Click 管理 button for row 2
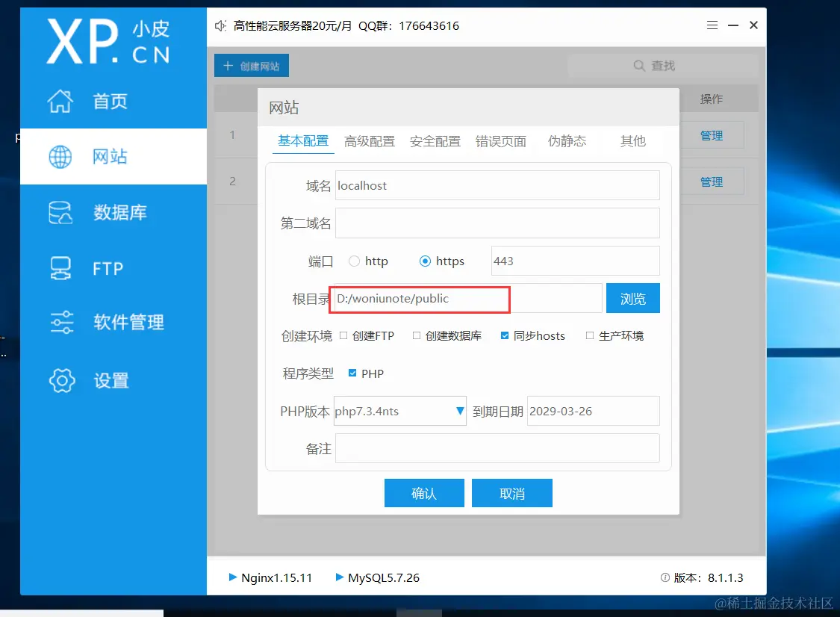This screenshot has height=617, width=840. coord(712,182)
